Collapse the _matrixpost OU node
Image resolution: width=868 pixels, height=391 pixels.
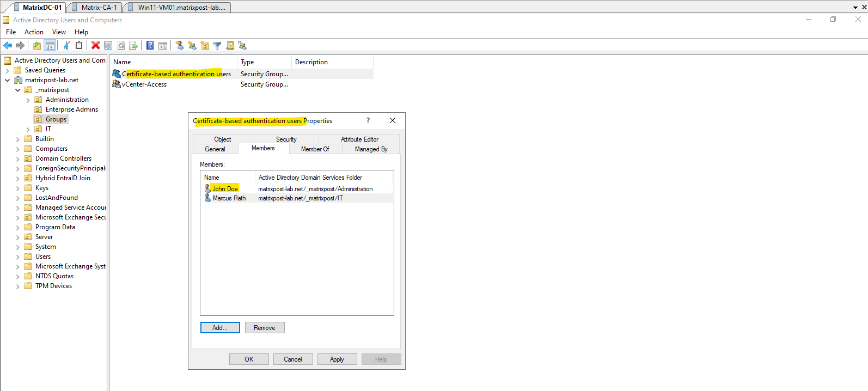point(17,90)
